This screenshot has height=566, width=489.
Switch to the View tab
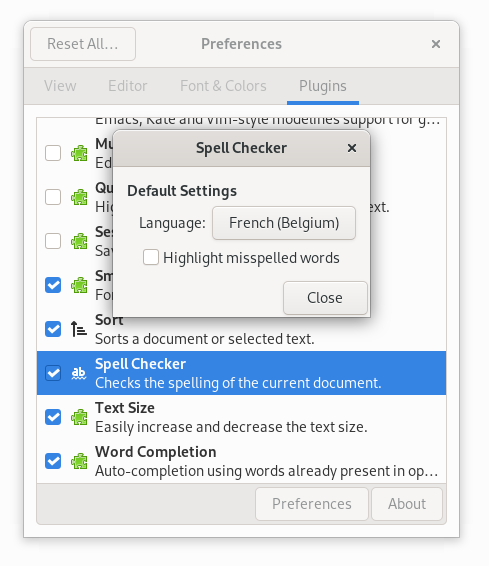tap(60, 86)
